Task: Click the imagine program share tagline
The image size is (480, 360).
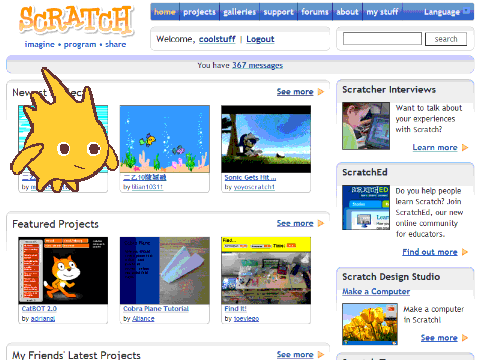Action: click(75, 44)
